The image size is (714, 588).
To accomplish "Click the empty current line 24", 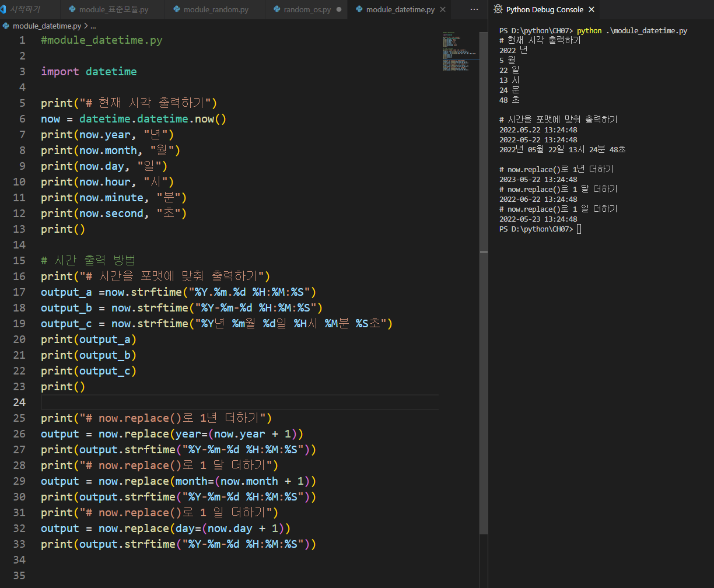I will (239, 402).
